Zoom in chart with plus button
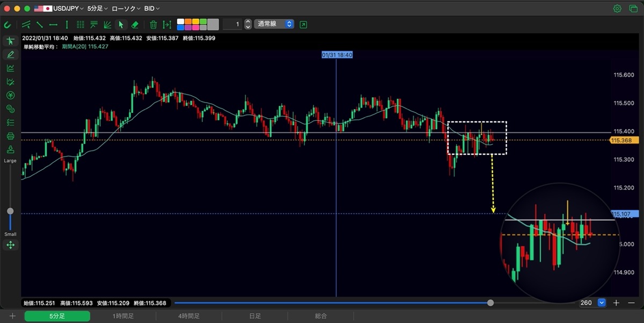Screen dimensions: 644x323 click(x=616, y=303)
